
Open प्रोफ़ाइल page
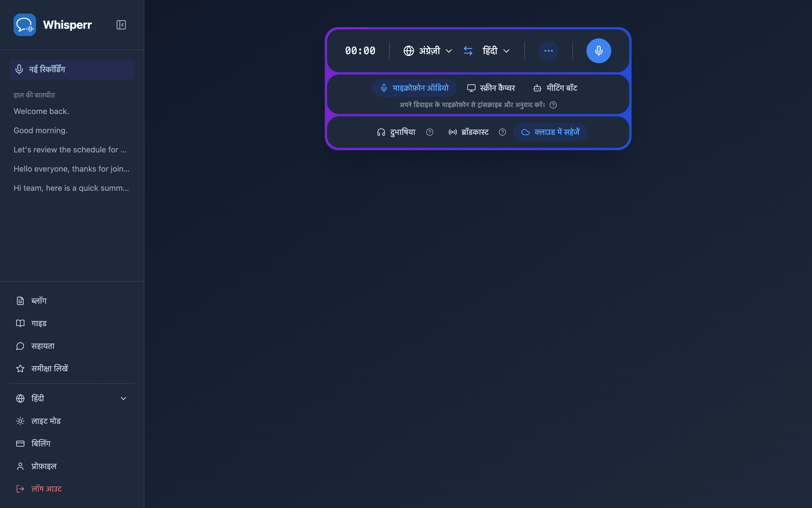pyautogui.click(x=72, y=466)
